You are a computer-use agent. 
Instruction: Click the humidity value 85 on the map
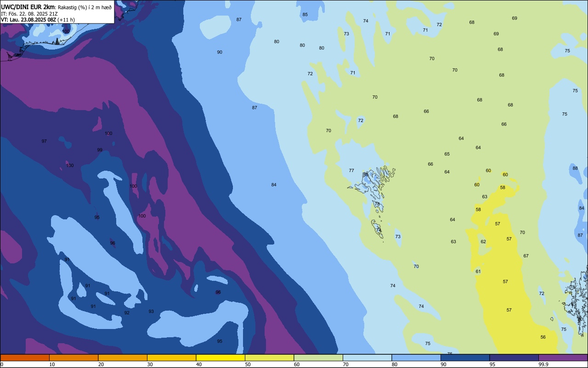point(305,15)
